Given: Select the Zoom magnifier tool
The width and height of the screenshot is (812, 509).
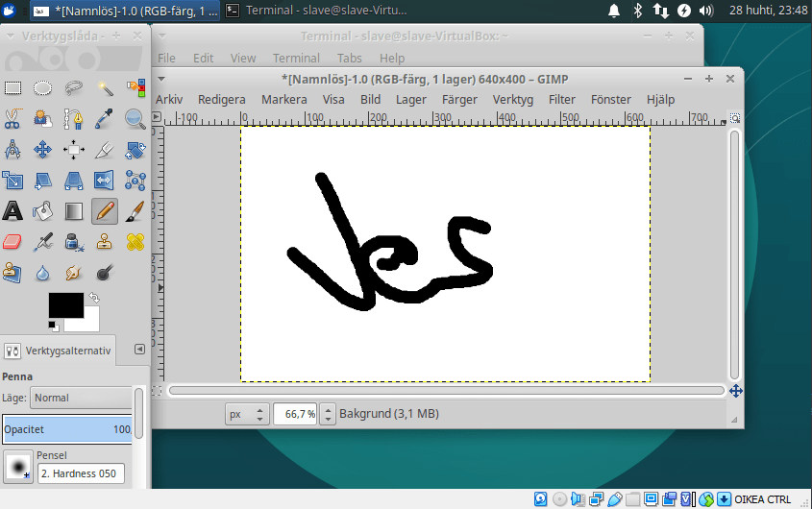Looking at the screenshot, I should click(135, 119).
